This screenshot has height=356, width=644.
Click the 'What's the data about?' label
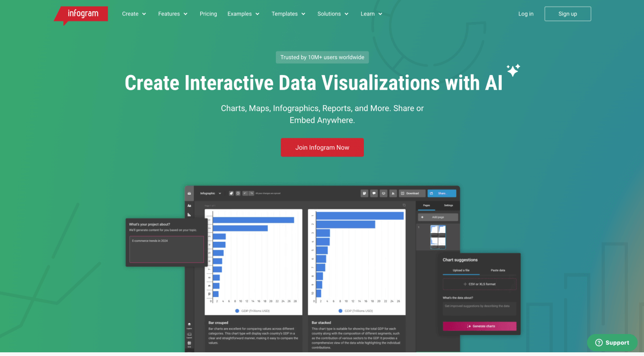(458, 297)
